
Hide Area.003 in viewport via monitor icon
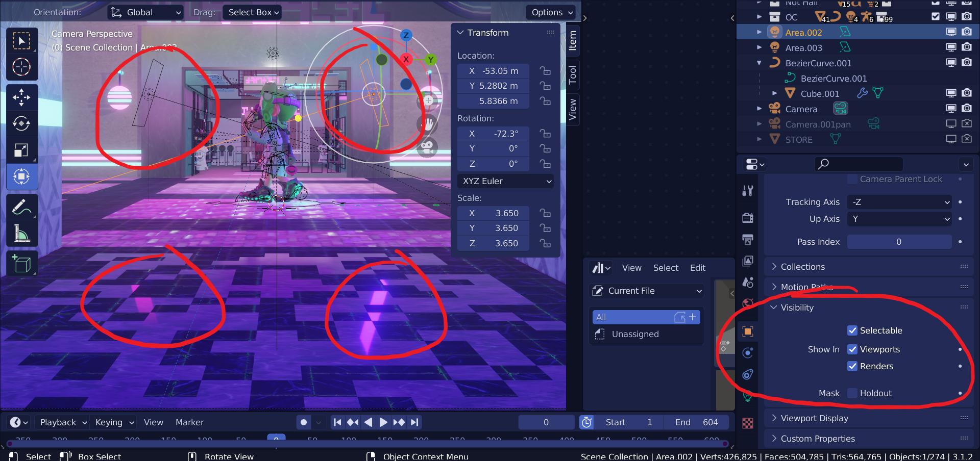pyautogui.click(x=951, y=47)
